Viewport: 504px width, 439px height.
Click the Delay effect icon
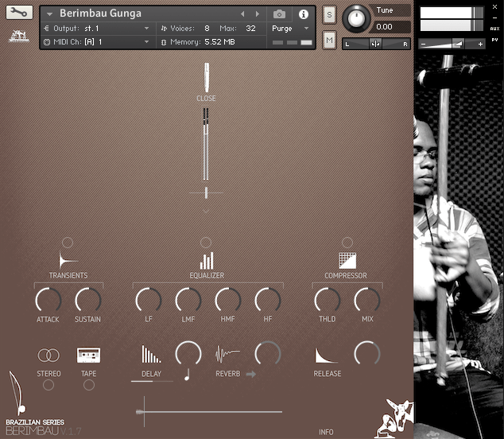coord(151,355)
